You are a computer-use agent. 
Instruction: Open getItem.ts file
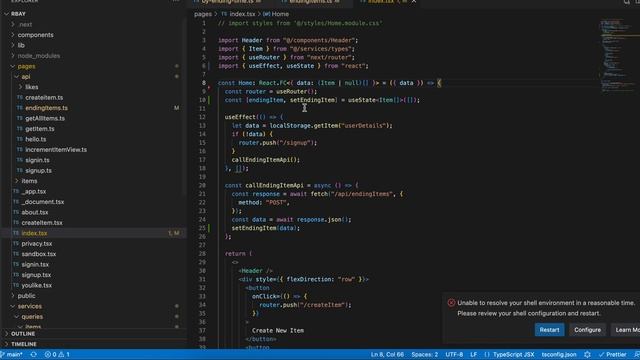tap(40, 129)
